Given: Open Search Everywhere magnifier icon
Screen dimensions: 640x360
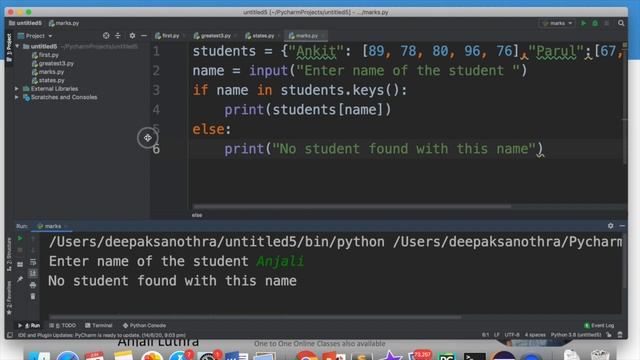Looking at the screenshot, I should coord(621,23).
